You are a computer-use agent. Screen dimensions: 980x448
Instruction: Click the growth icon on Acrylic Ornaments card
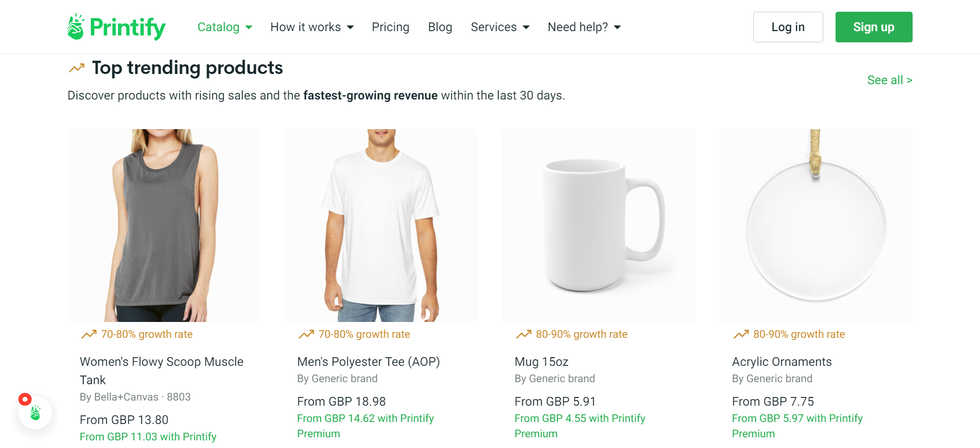tap(740, 334)
